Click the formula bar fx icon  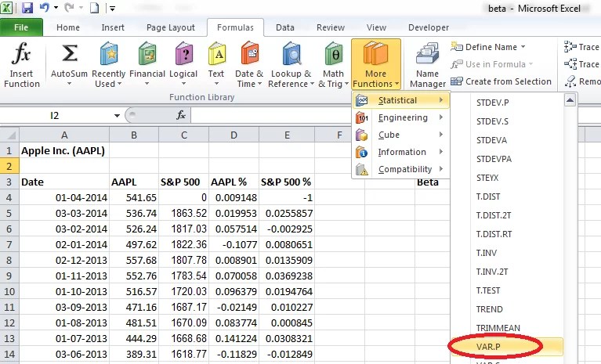[x=181, y=115]
